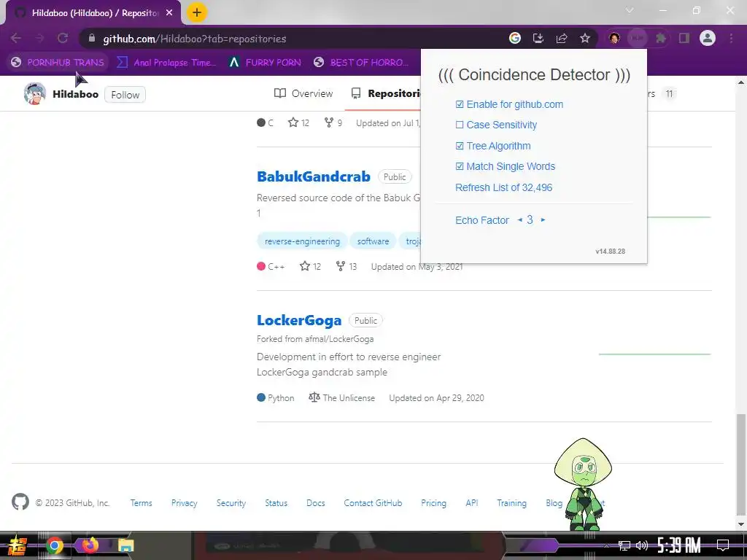This screenshot has height=560, width=747.
Task: Toggle the Match Single Words checkbox
Action: tap(460, 166)
